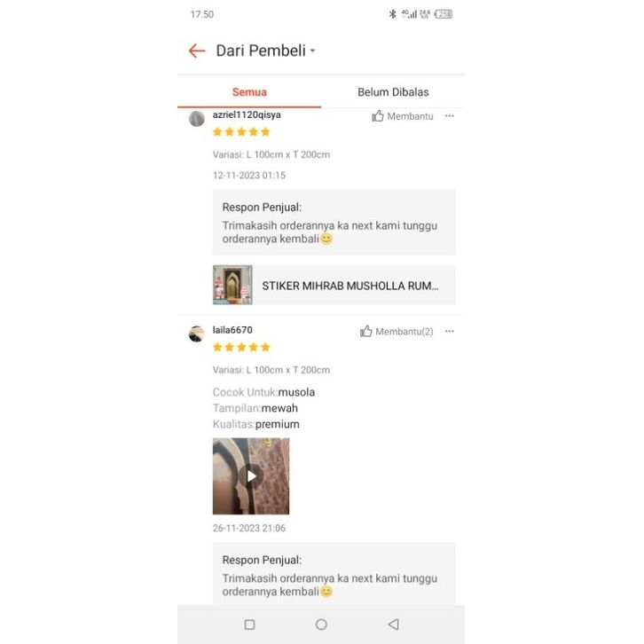Image resolution: width=644 pixels, height=644 pixels.
Task: Open more options for azriel1120qisya's review
Action: coord(450,116)
